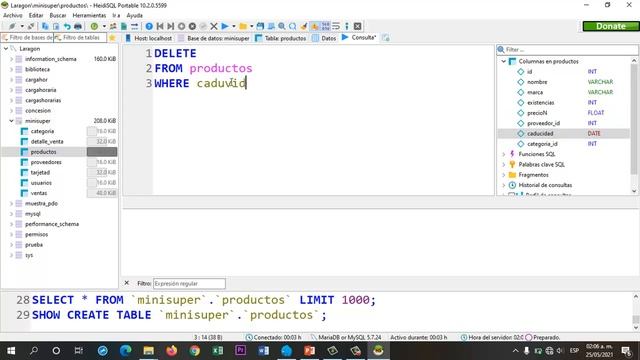This screenshot has height=360, width=640.
Task: Click the green refresh icon
Action: click(94, 27)
